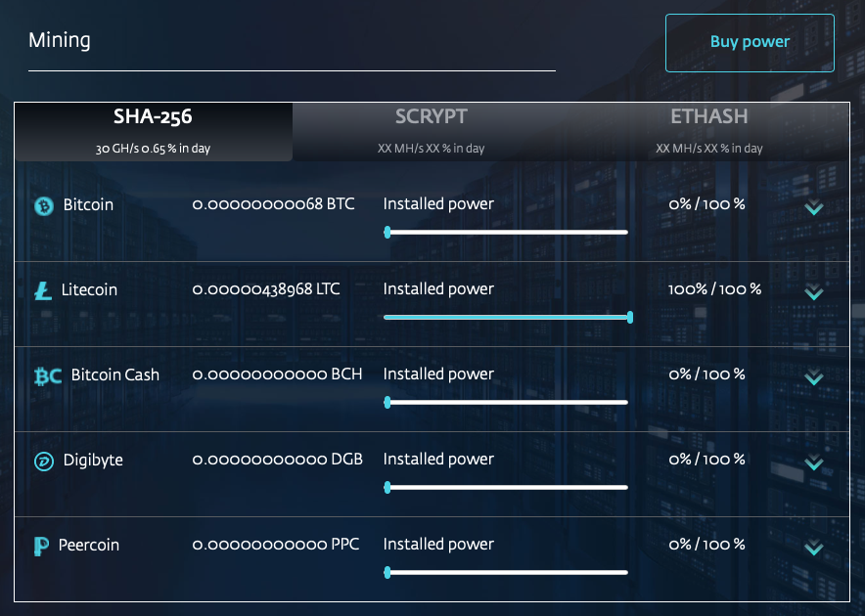Click the Peercoin coin icon
865x616 pixels.
pyautogui.click(x=43, y=547)
